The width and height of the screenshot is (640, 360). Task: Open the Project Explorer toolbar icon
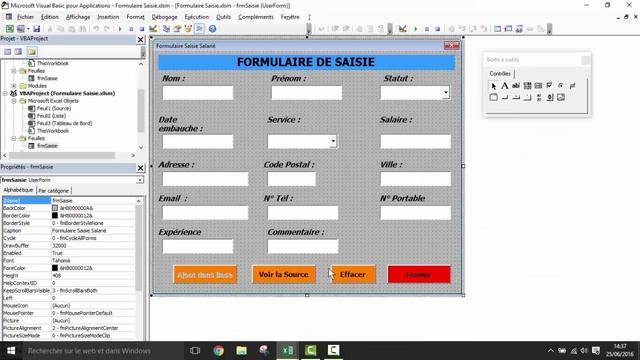pos(166,29)
